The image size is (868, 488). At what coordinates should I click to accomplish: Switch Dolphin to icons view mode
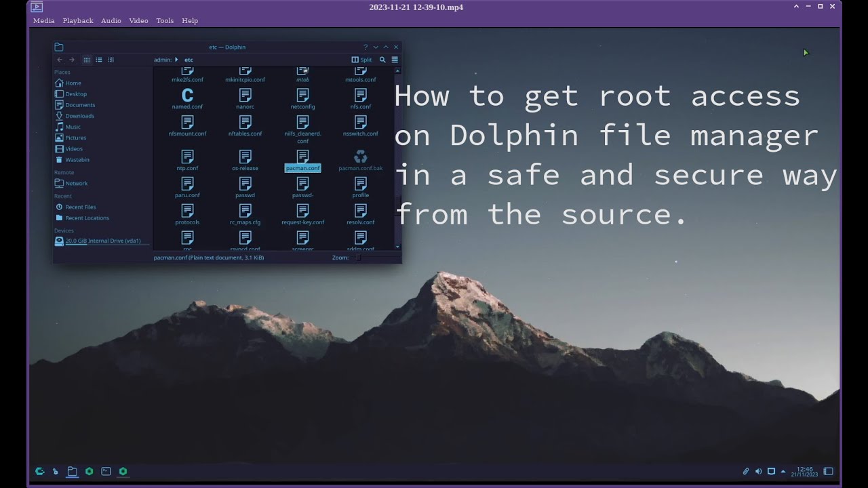tap(87, 60)
